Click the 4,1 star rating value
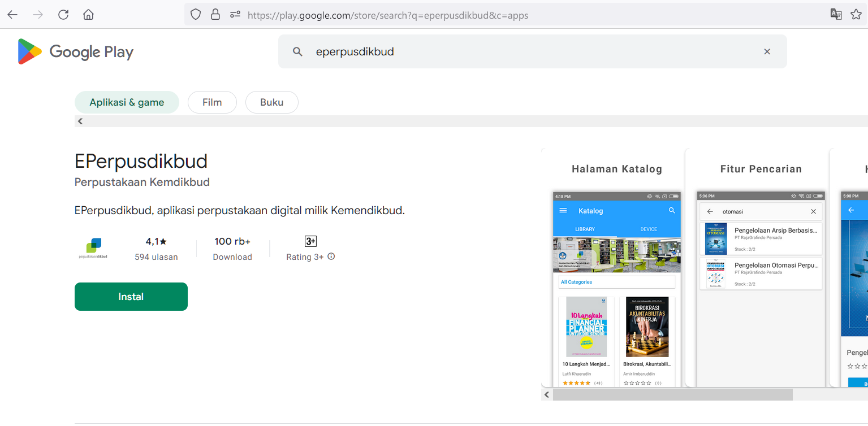Image resolution: width=868 pixels, height=426 pixels. coord(156,241)
